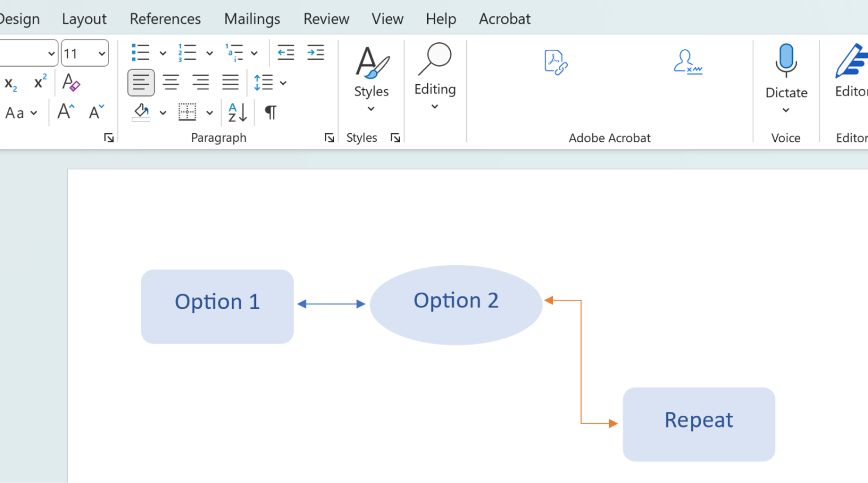Decrease paragraph indent
868x483 pixels.
coord(286,53)
